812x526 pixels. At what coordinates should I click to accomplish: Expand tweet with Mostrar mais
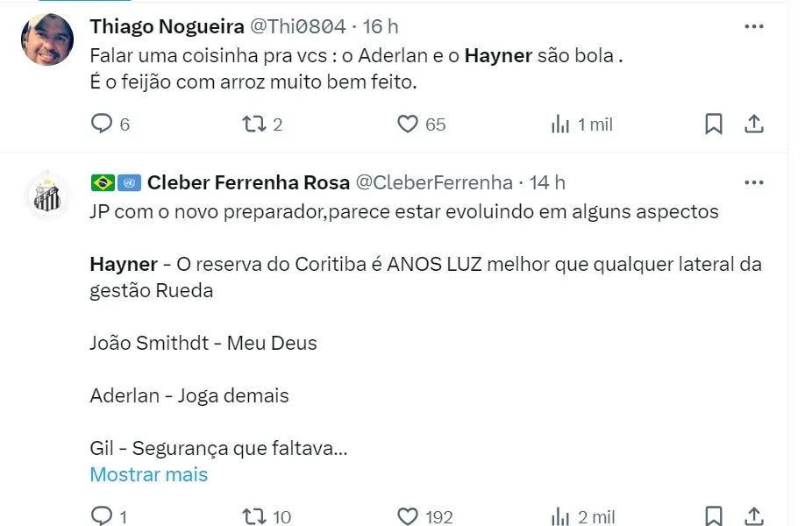pyautogui.click(x=148, y=474)
